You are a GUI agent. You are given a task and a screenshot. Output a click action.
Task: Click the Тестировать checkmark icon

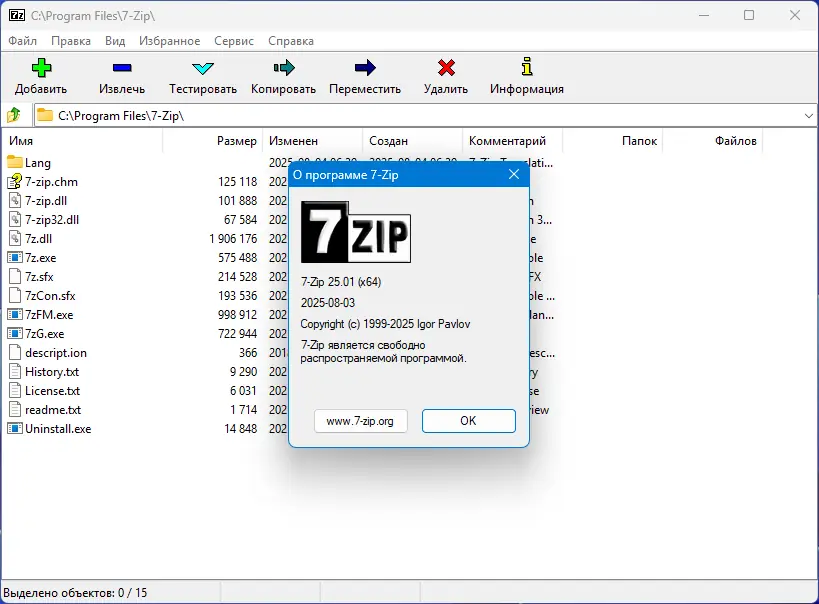(203, 68)
